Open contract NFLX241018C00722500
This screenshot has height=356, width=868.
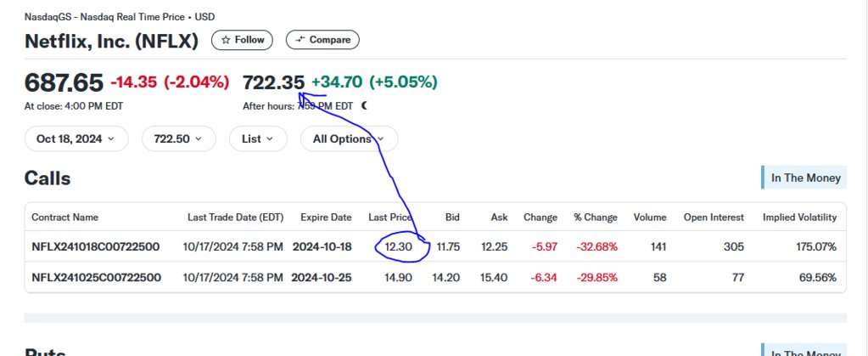tap(96, 247)
